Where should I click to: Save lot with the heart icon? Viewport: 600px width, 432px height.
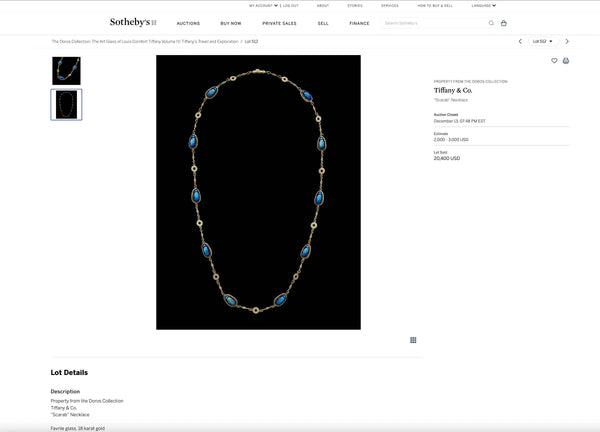[x=554, y=60]
